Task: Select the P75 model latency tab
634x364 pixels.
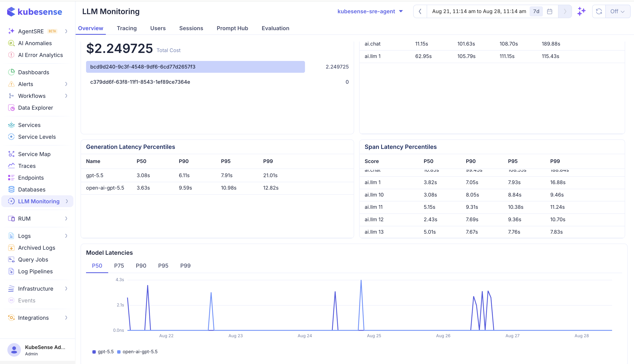Action: point(119,266)
